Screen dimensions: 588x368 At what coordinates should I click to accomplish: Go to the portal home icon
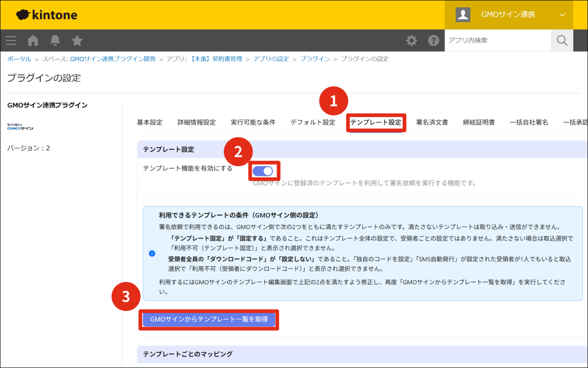click(33, 40)
